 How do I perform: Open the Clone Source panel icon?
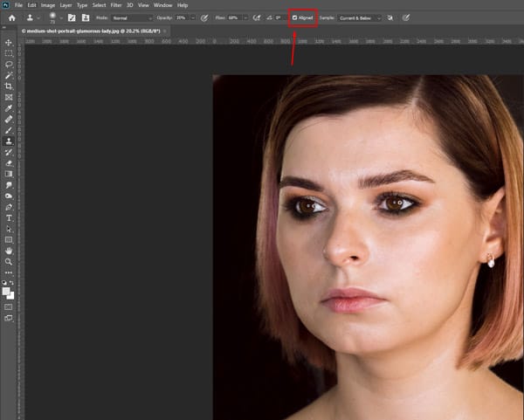[86, 17]
